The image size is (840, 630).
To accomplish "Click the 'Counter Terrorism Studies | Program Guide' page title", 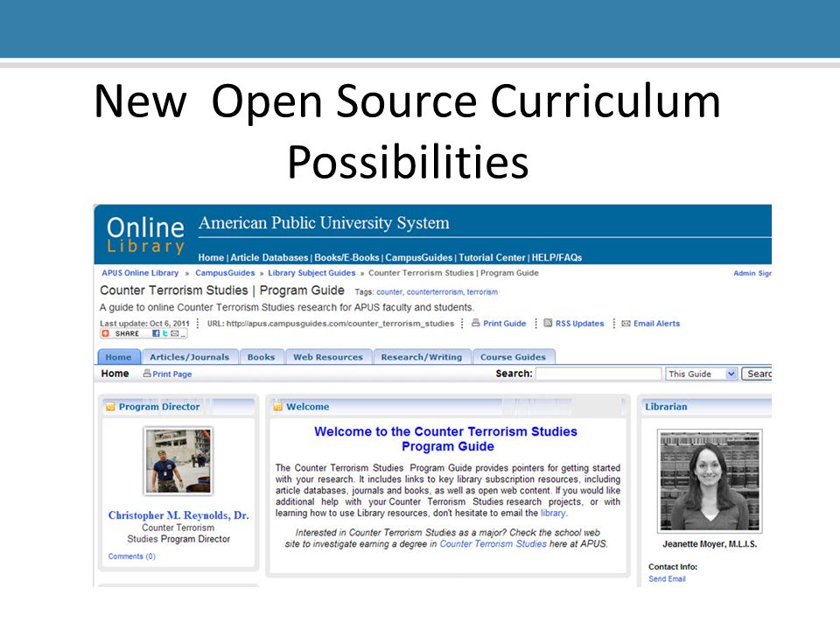I will click(221, 290).
